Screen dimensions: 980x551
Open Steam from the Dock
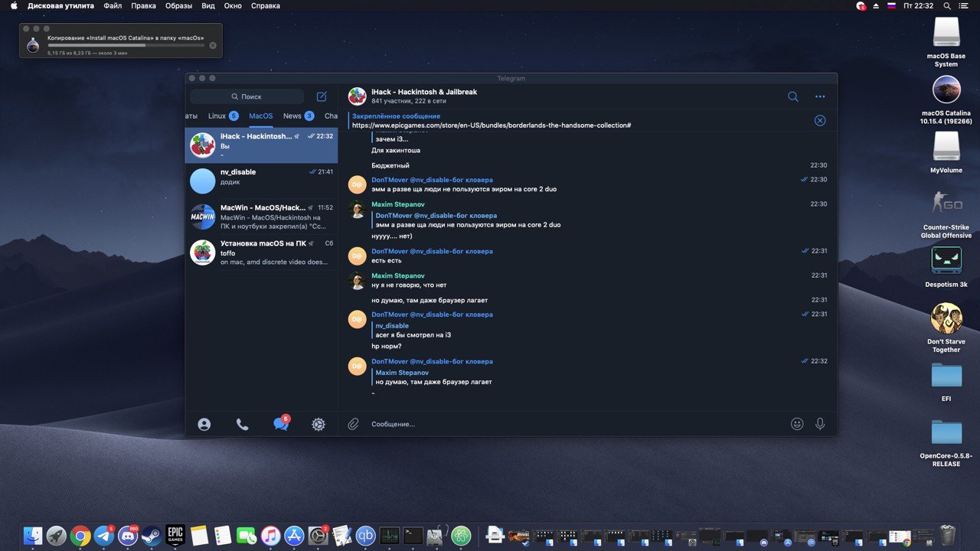pyautogui.click(x=152, y=535)
